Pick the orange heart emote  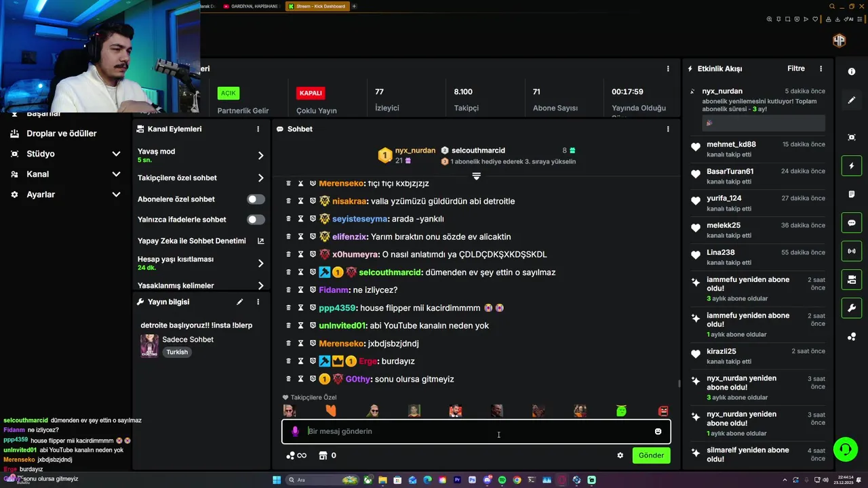[331, 411]
